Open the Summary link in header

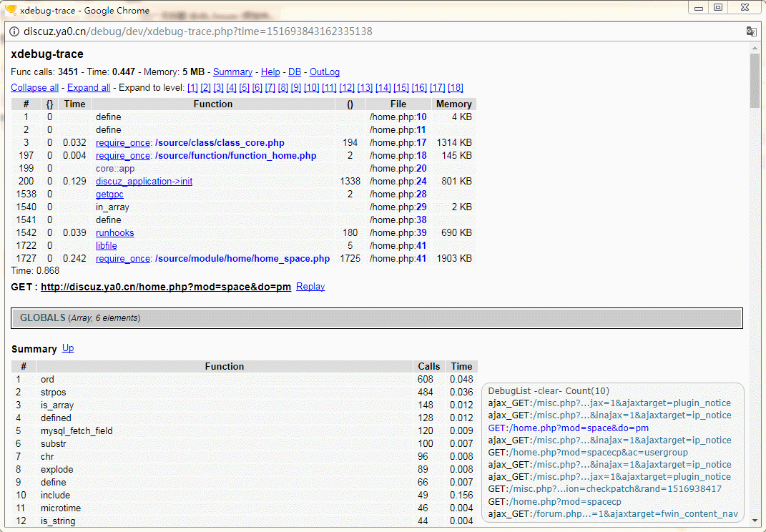pyautogui.click(x=232, y=72)
